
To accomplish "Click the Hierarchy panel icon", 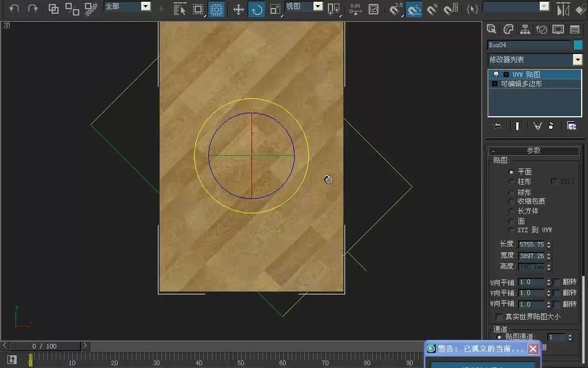I will click(525, 29).
